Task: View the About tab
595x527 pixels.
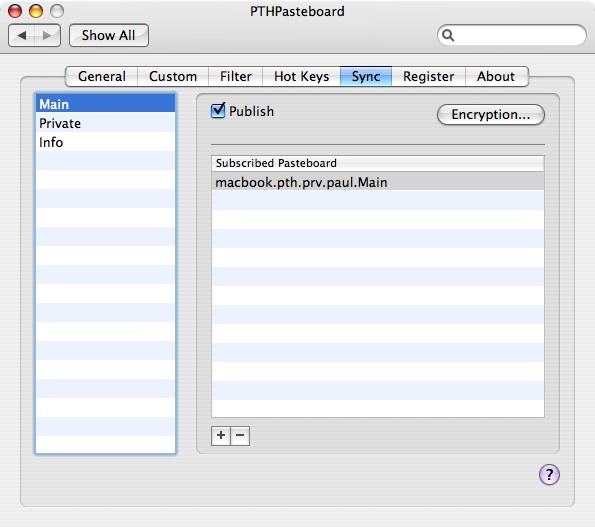Action: 496,76
